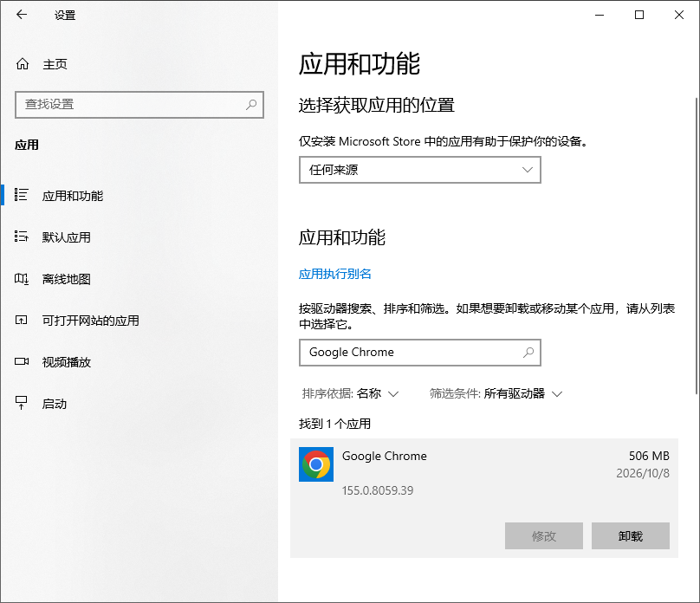Open the 启动 settings page
This screenshot has width=700, height=603.
point(139,404)
